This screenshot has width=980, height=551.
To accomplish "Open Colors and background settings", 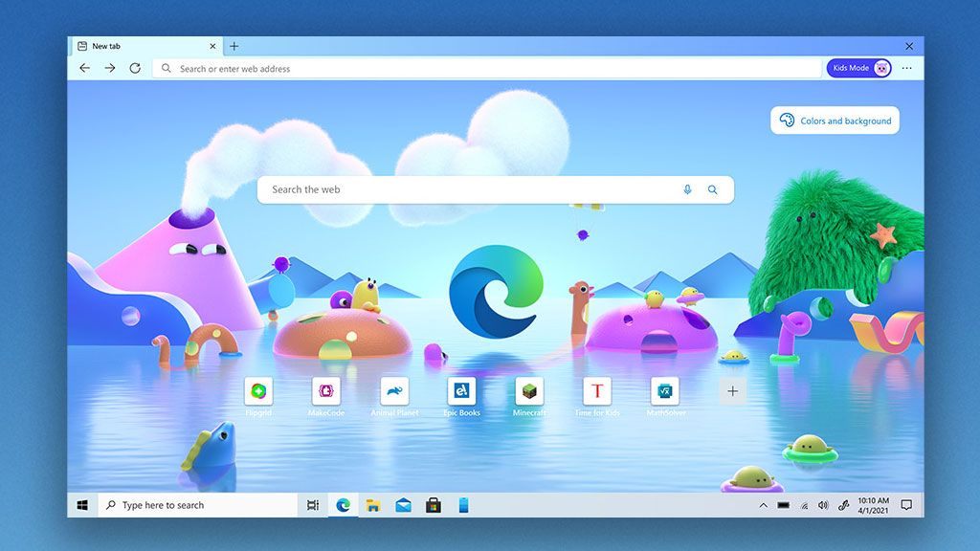I will 835,121.
